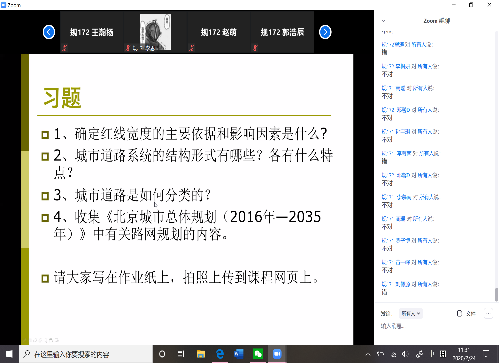Attach a file in Zoom chat
The image size is (499, 363).
click(466, 313)
